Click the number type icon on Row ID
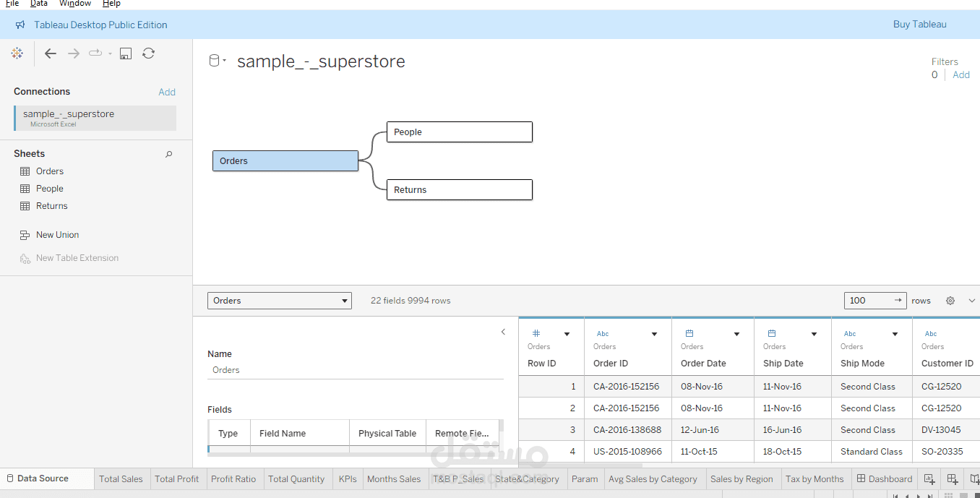The height and width of the screenshot is (498, 980). point(536,333)
